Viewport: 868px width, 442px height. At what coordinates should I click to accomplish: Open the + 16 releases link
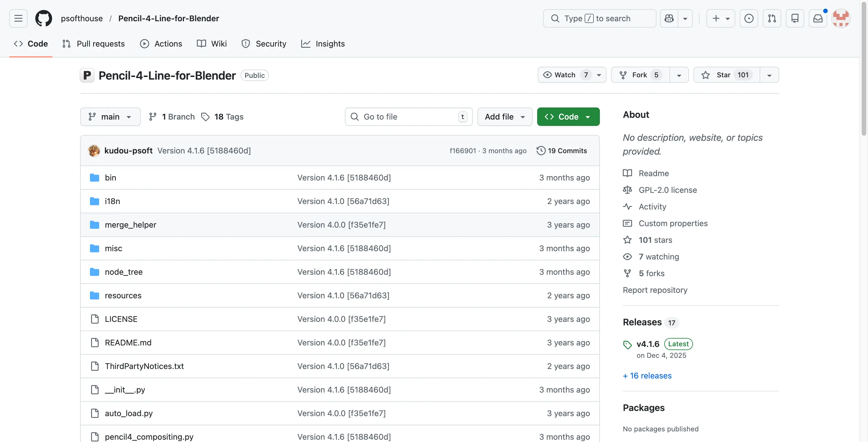[647, 376]
